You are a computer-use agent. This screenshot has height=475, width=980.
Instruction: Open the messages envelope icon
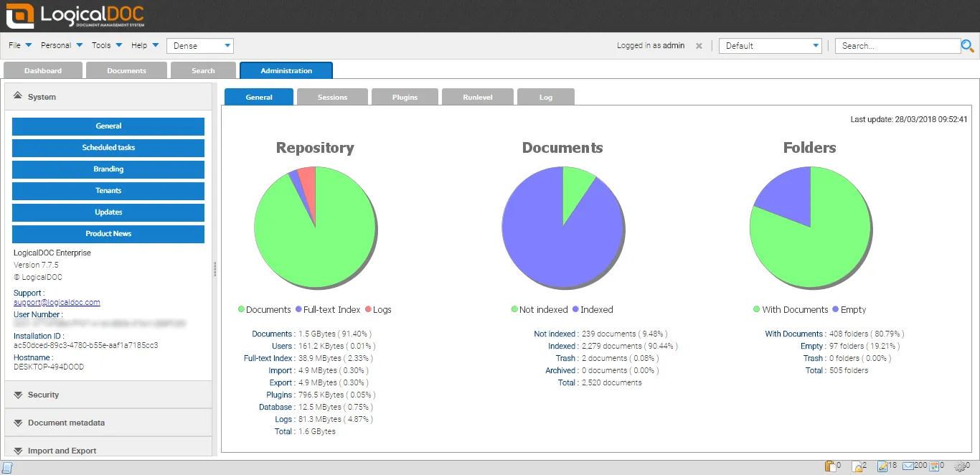[x=908, y=466]
